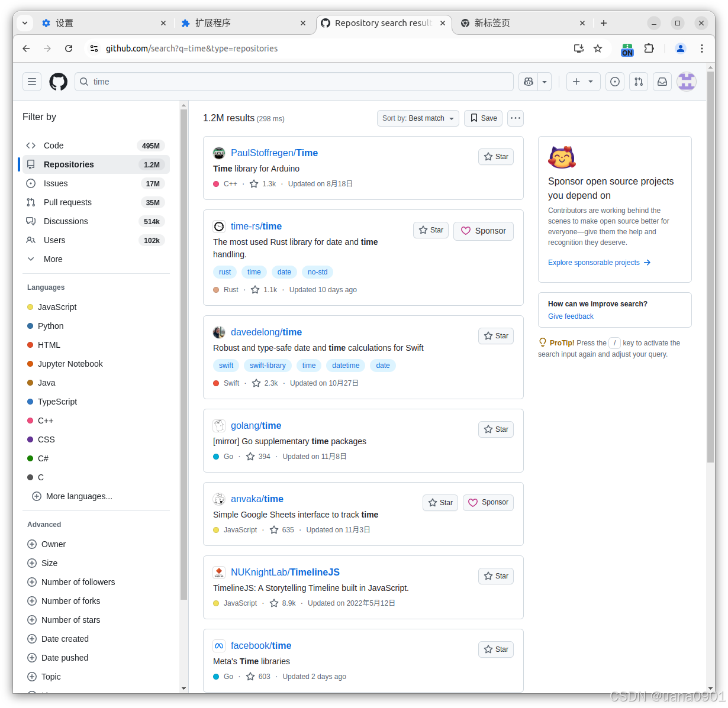Open the golang/time repository link
Screen dimensions: 728x708
coord(256,426)
